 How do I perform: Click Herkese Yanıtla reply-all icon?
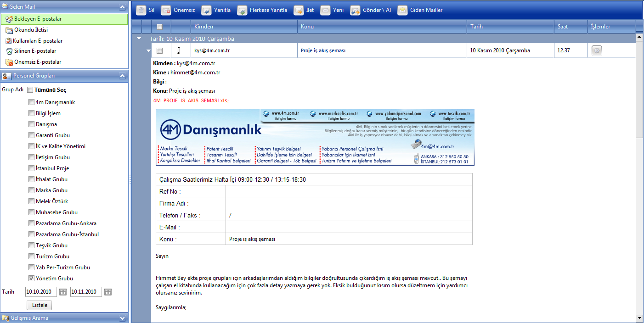point(242,10)
